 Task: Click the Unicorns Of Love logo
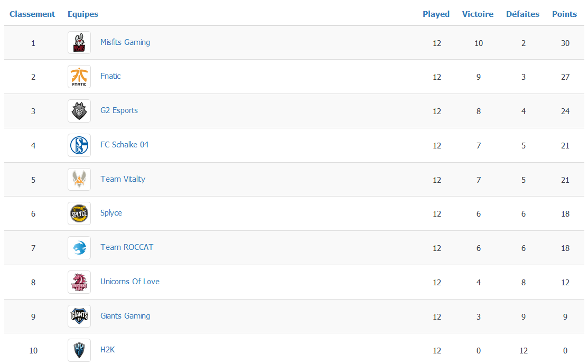click(x=79, y=282)
